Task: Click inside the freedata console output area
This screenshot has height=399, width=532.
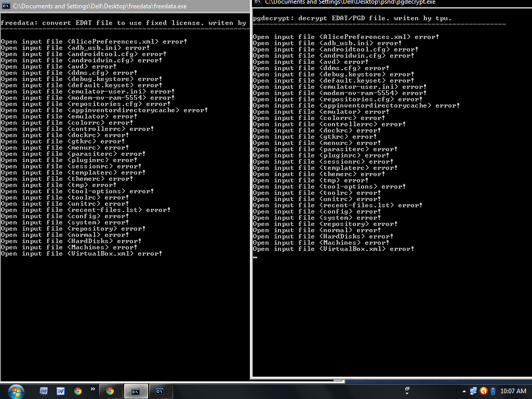Action: pos(125,312)
